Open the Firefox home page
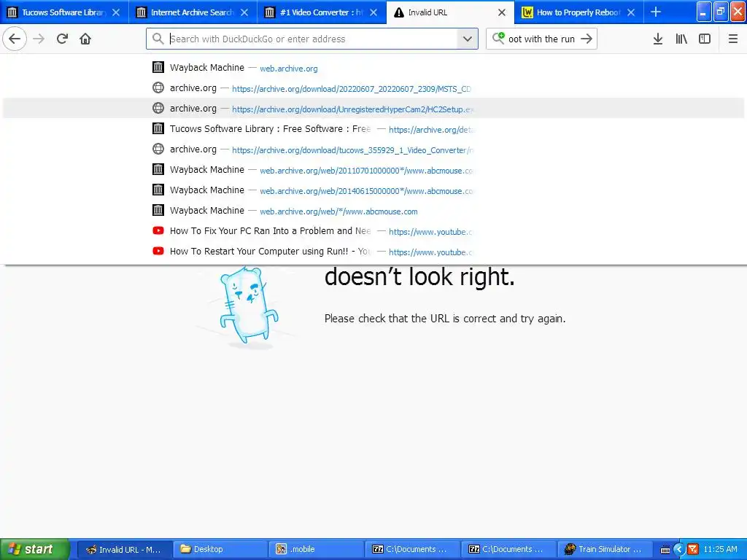This screenshot has width=747, height=560. tap(85, 39)
